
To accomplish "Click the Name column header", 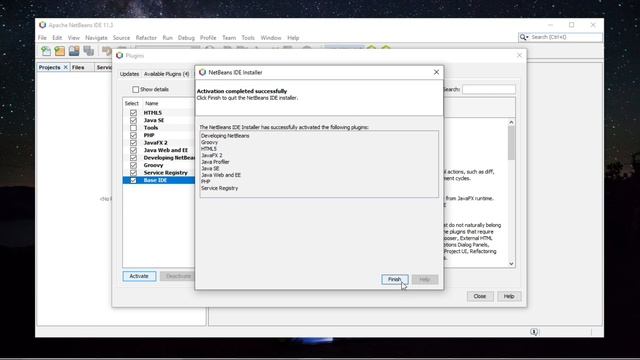I will [151, 103].
